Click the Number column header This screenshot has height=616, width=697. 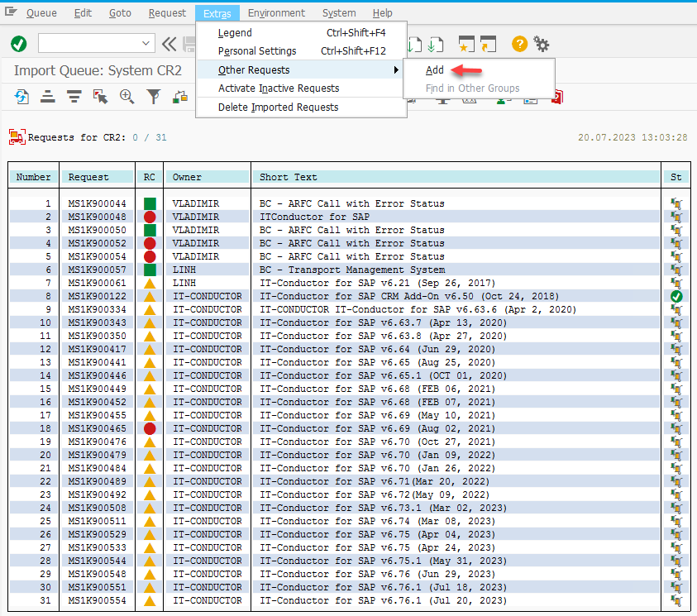click(x=33, y=177)
